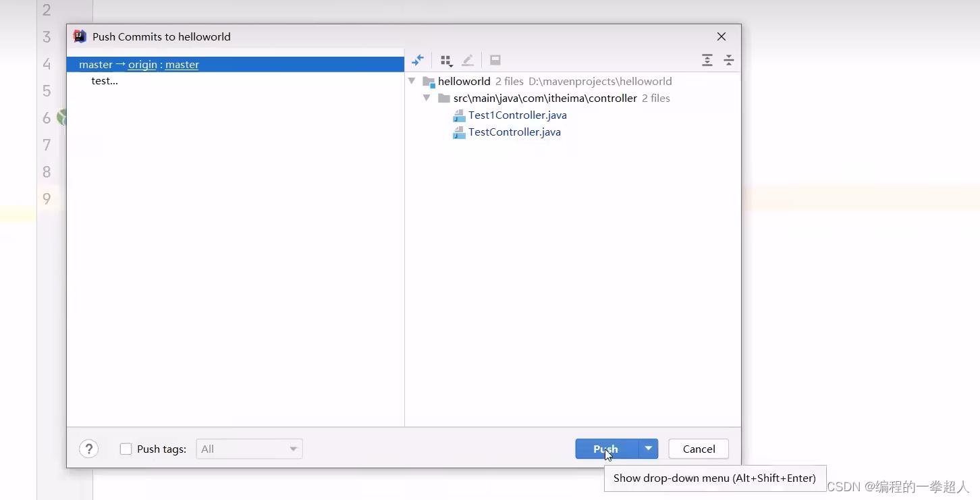Open the Push tags All dropdown
The height and width of the screenshot is (500, 980).
[249, 449]
